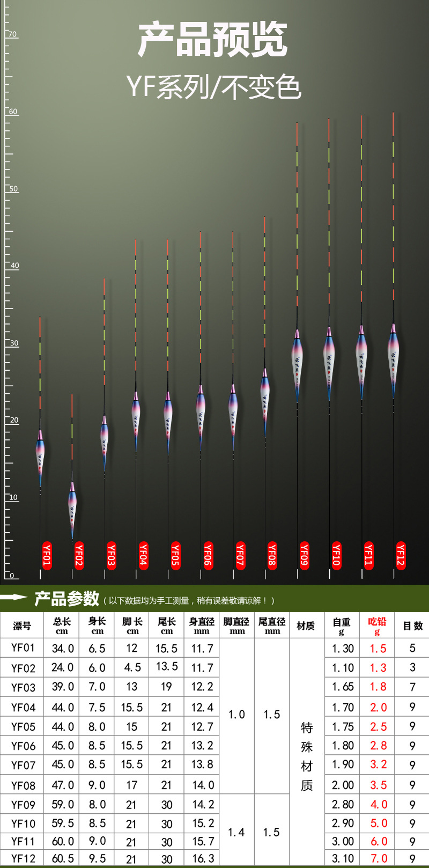Click the YF02 red label tag
Viewport: 429px width, 868px height.
click(x=79, y=556)
